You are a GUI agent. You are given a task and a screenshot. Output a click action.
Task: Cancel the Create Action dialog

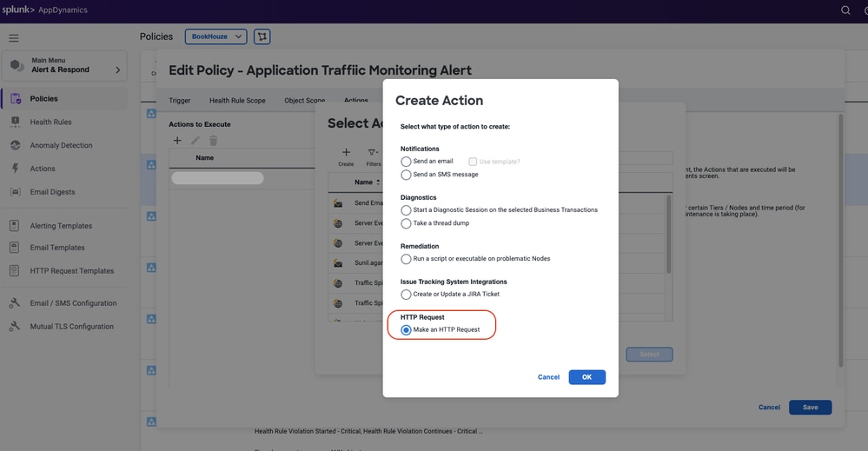click(x=548, y=377)
